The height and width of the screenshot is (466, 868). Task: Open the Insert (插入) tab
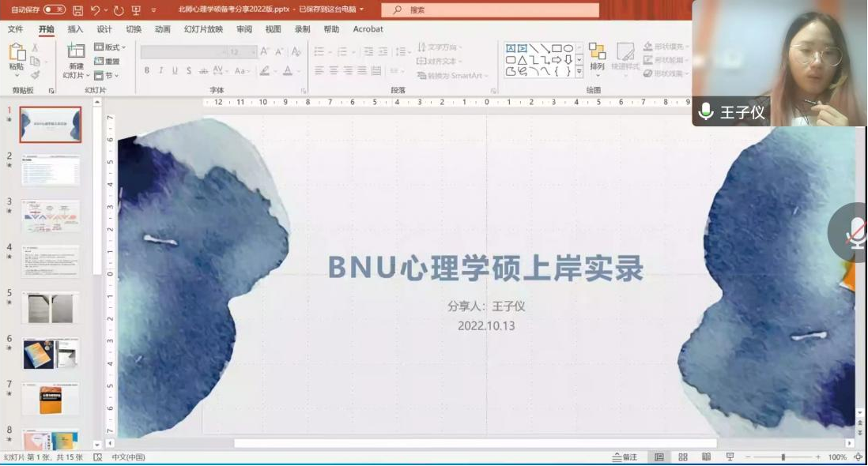pyautogui.click(x=75, y=29)
